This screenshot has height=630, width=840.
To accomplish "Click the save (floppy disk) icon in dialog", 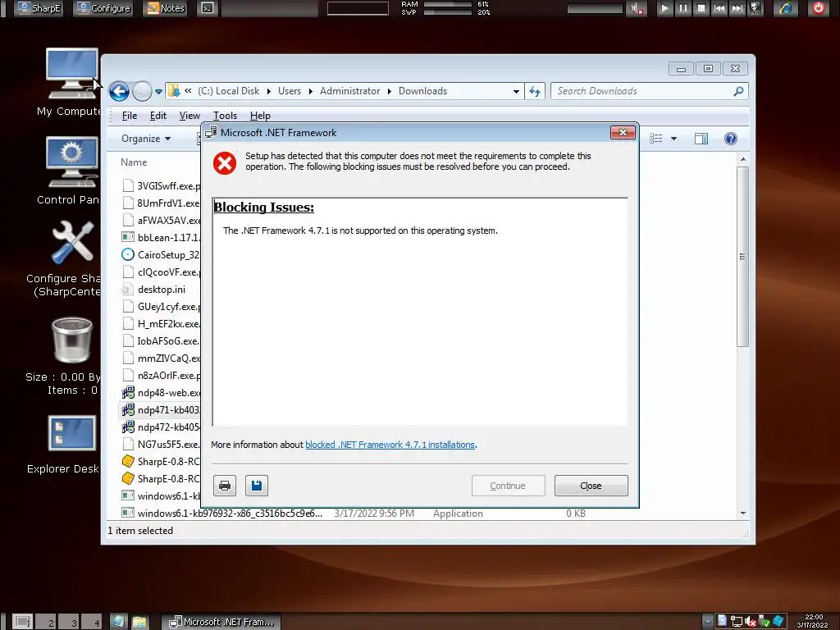I will pyautogui.click(x=257, y=486).
